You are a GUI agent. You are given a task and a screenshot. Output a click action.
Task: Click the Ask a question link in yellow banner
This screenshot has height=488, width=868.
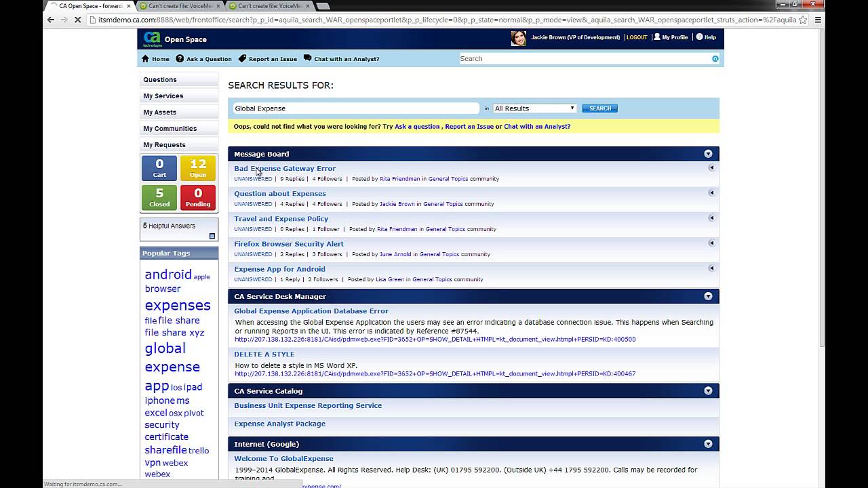pos(417,126)
